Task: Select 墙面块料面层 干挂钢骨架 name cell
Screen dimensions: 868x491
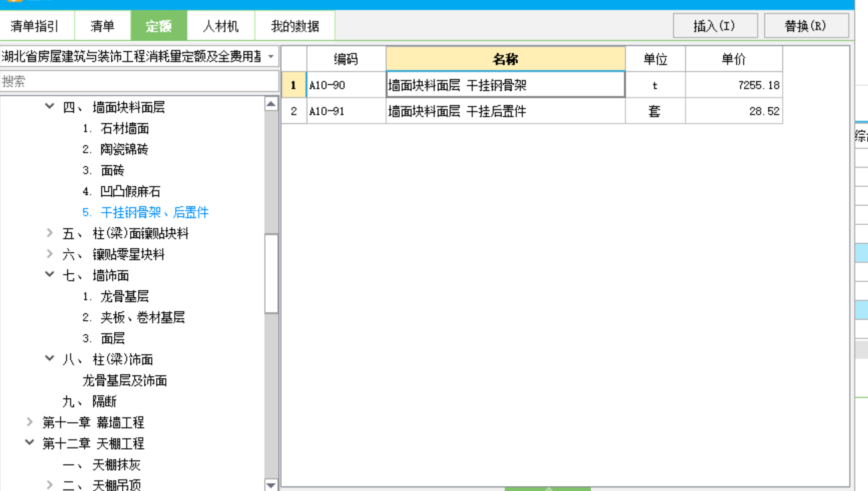Action: (505, 85)
